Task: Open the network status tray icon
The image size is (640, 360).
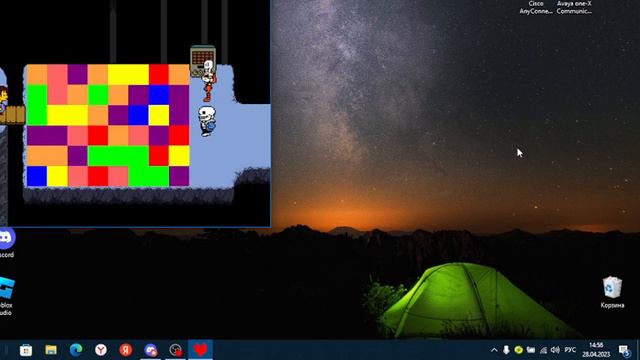Action: [x=543, y=350]
